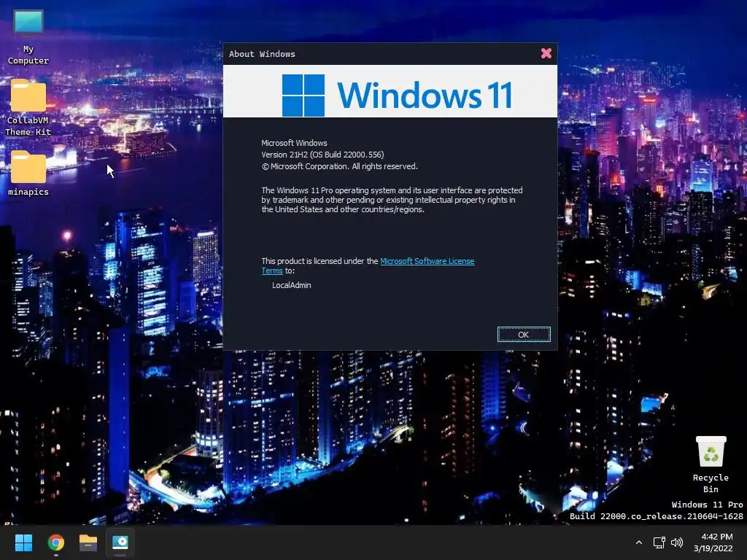
Task: Click the Microsoft Corporation copyright line
Action: (x=340, y=167)
